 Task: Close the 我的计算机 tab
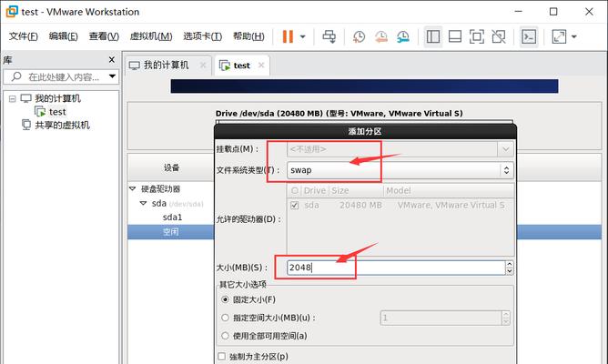[203, 66]
